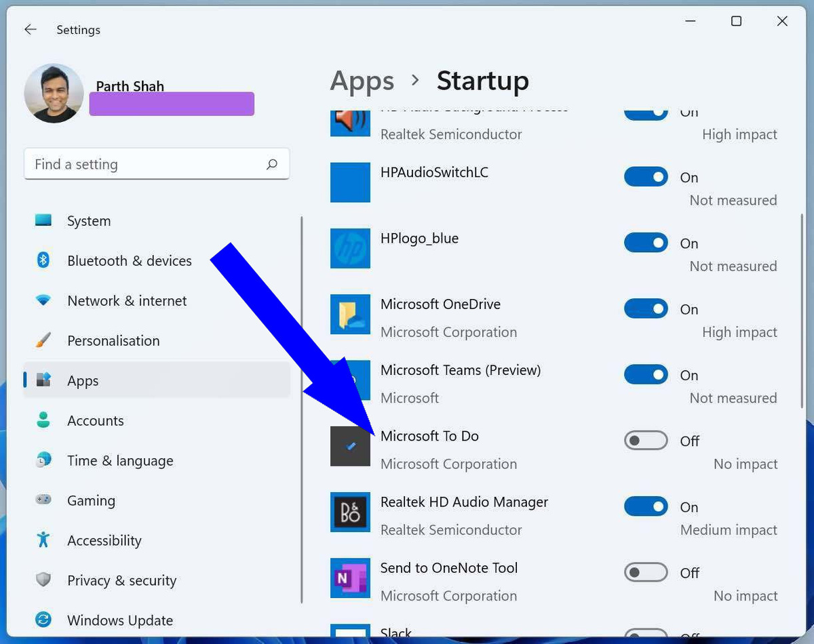Open Time & language from the sidebar

tap(119, 460)
